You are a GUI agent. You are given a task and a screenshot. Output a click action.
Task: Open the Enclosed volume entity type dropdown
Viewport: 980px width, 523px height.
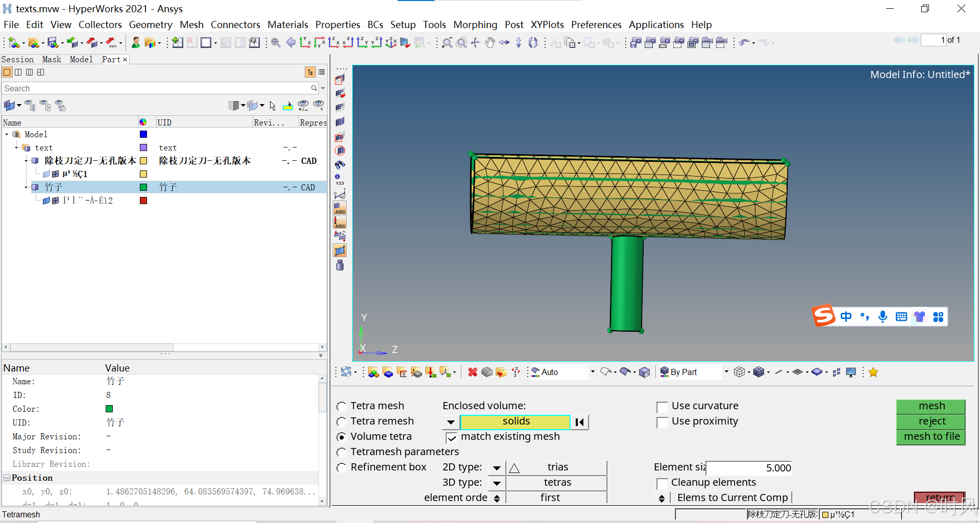[x=451, y=422]
